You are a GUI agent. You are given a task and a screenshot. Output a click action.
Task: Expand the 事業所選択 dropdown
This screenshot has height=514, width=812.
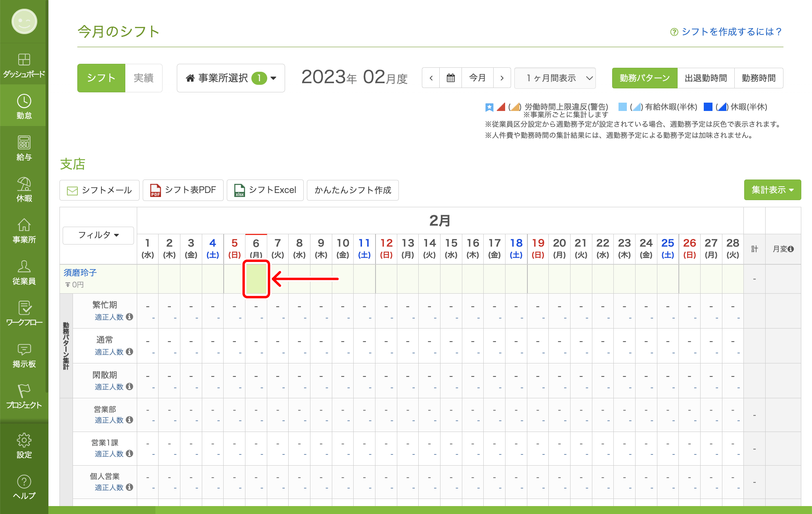pyautogui.click(x=231, y=78)
